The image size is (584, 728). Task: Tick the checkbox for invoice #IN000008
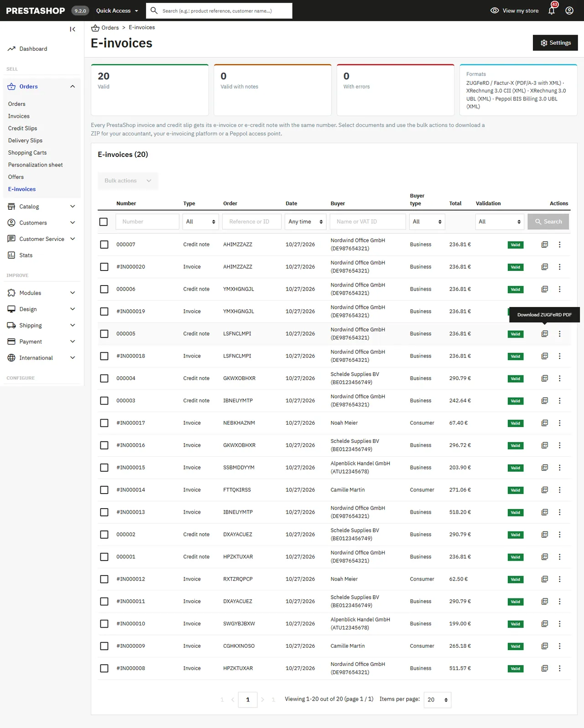tap(104, 668)
